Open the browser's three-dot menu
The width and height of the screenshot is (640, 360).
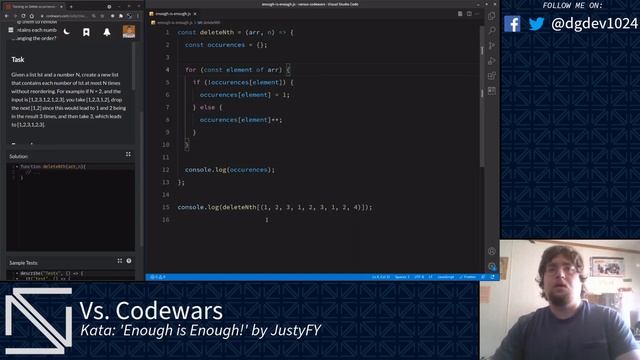coord(138,16)
